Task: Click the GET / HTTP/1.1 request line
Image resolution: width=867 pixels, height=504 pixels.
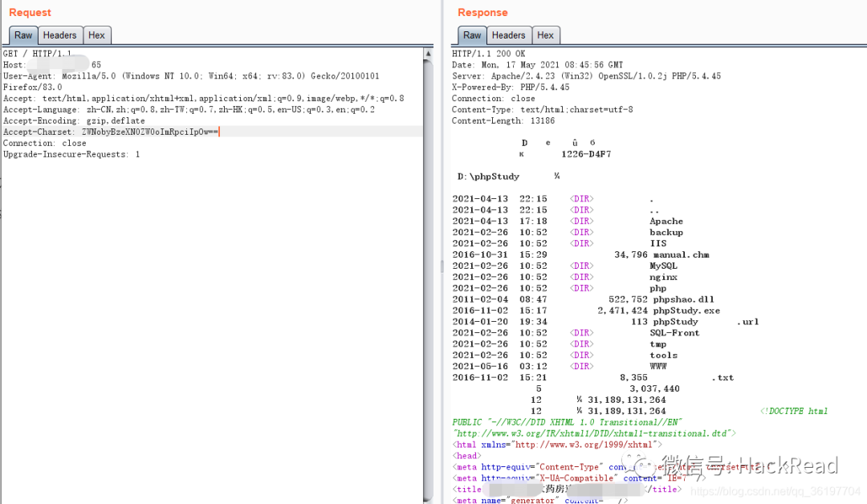Action: pos(37,54)
